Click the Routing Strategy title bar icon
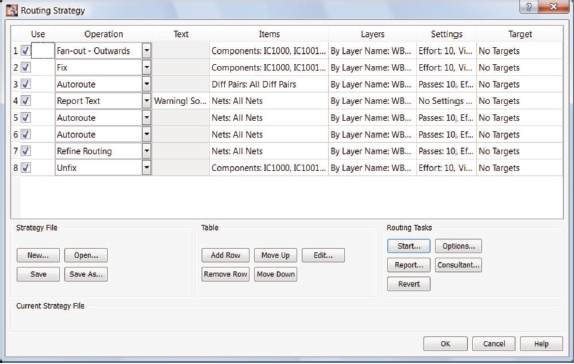574x364 pixels. click(12, 10)
